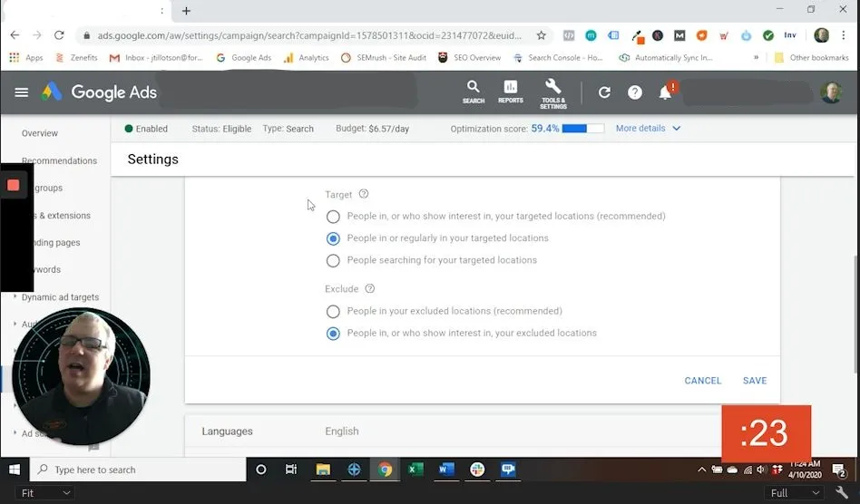The width and height of the screenshot is (860, 504).
Task: Go to Overview in the sidebar
Action: [40, 133]
